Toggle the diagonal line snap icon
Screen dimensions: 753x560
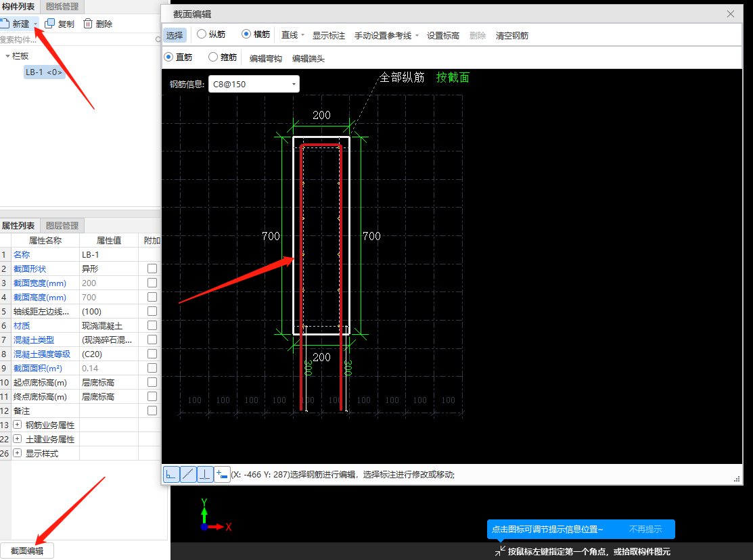(x=188, y=475)
